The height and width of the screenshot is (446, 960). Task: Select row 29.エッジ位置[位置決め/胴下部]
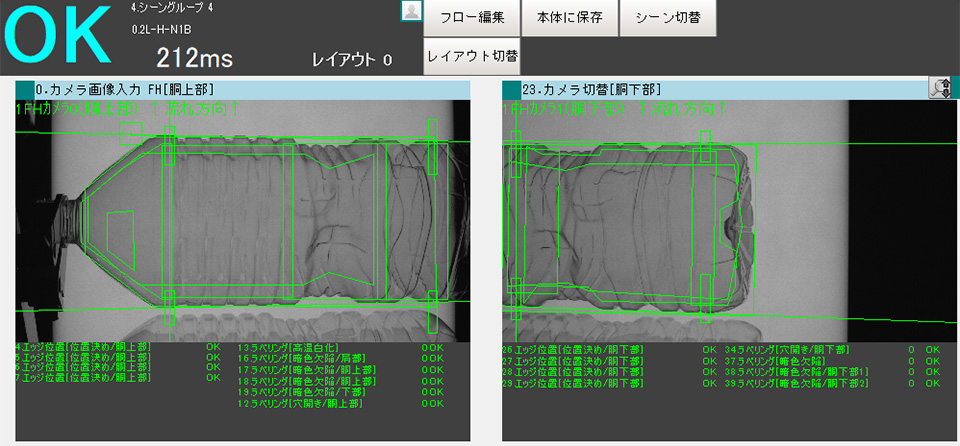coord(572,383)
